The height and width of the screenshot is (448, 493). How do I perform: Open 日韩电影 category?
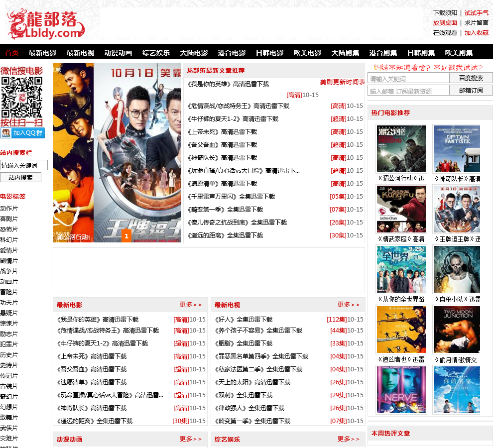(x=269, y=53)
